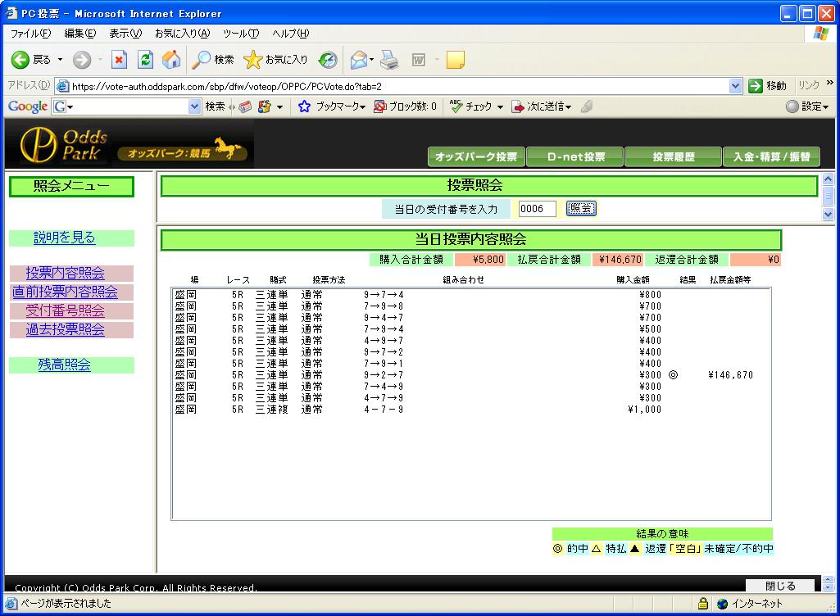The height and width of the screenshot is (616, 840).
Task: Open the チェック dropdown arrow
Action: tap(500, 107)
